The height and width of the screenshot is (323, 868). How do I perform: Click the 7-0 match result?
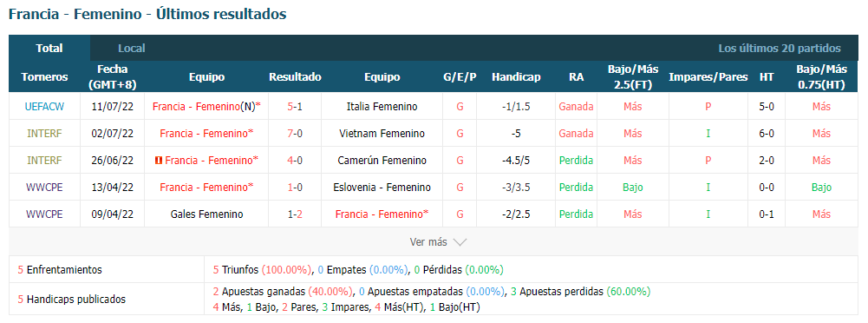click(295, 134)
